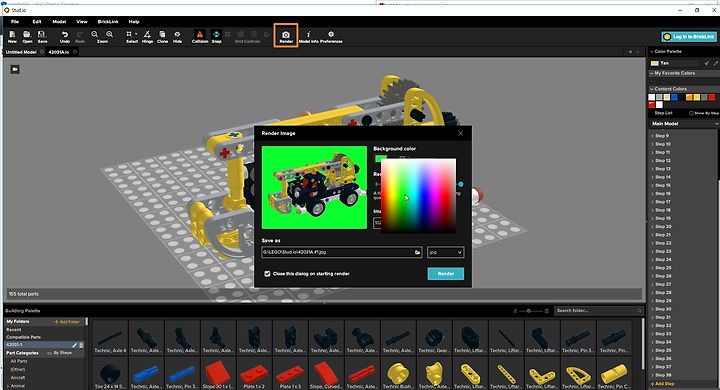720x390 pixels.
Task: Click the pencil edit icon for folder 42031-1
Action: point(74,345)
